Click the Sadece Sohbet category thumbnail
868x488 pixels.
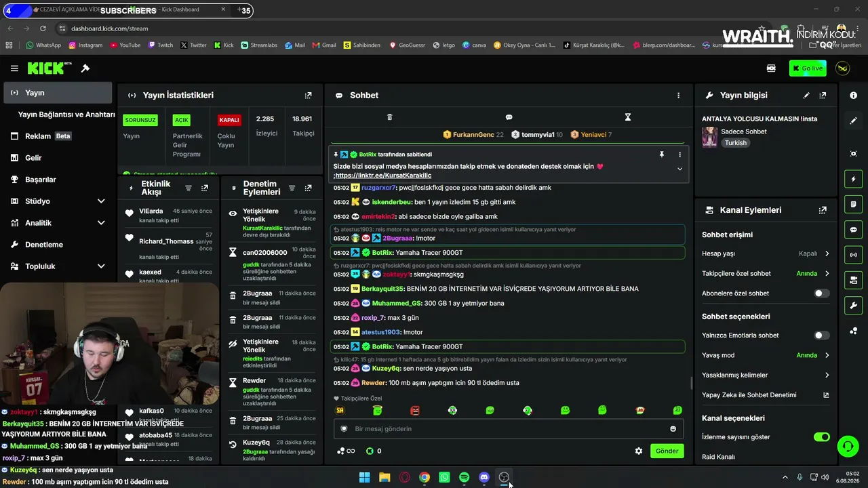(x=709, y=137)
